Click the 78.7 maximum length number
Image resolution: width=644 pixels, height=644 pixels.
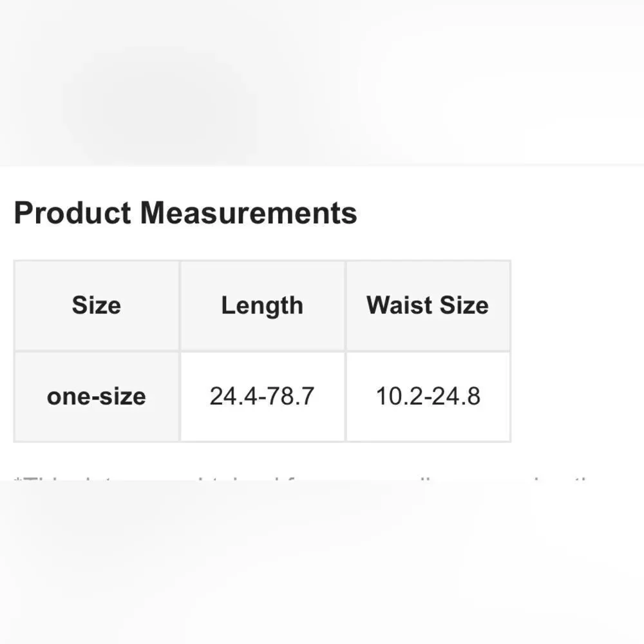pos(293,396)
